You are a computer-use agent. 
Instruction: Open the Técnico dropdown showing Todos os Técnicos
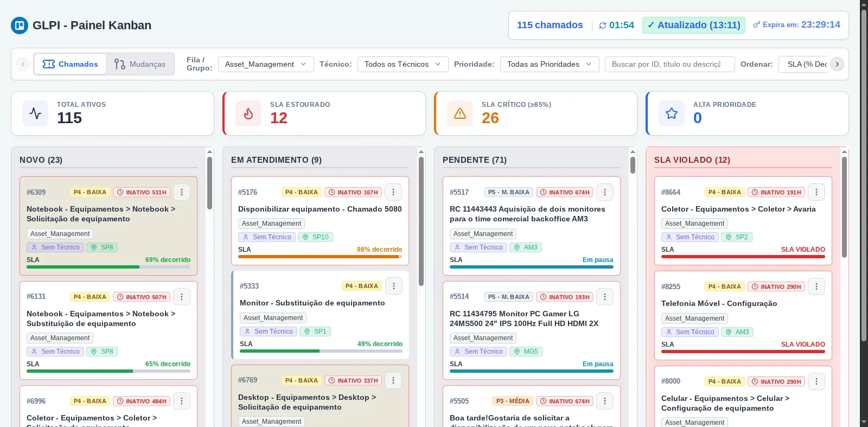point(403,64)
